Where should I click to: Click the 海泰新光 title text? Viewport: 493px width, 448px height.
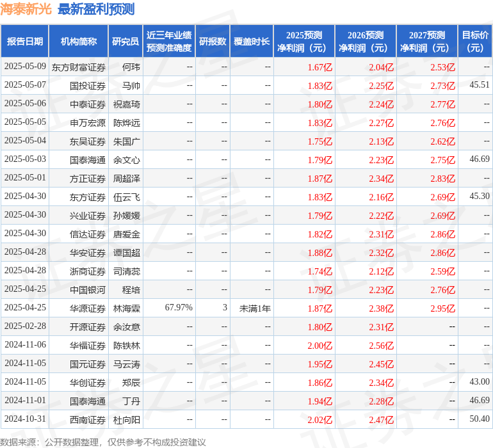pos(26,9)
